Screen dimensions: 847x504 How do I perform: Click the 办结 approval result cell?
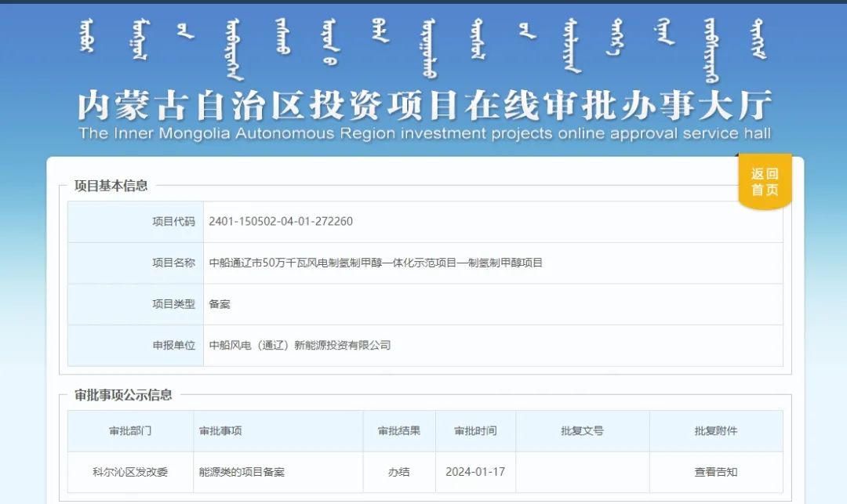coord(398,472)
